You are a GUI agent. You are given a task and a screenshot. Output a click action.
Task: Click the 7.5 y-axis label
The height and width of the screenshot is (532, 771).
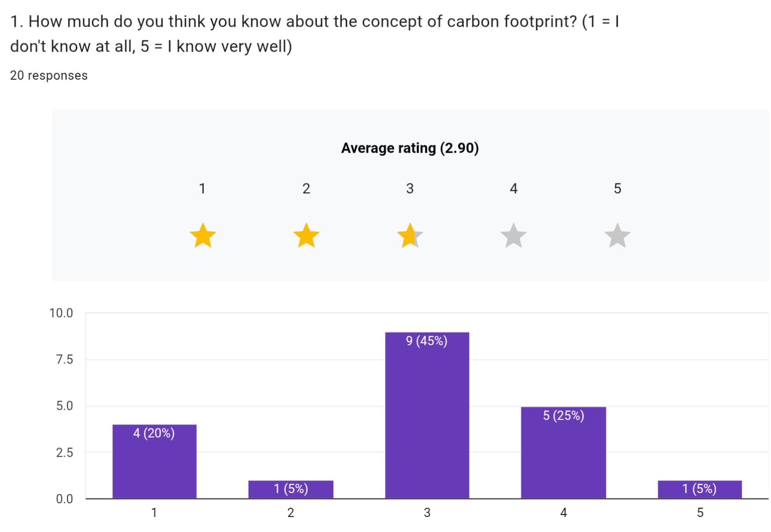click(x=64, y=359)
